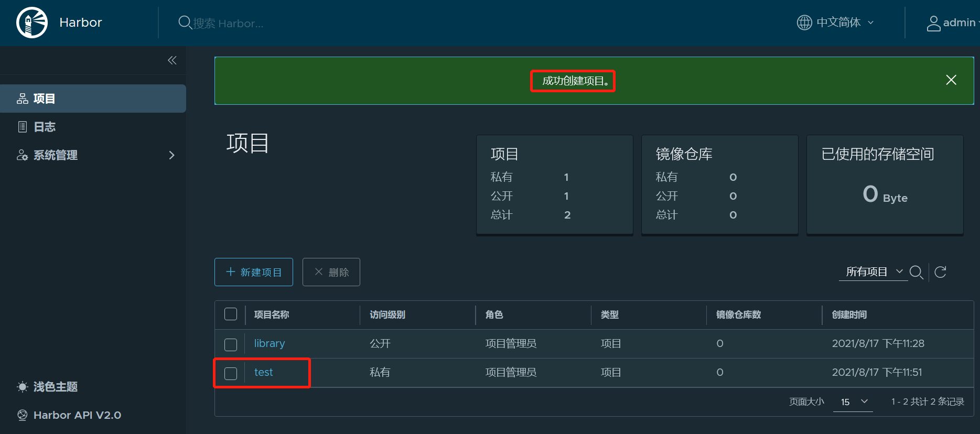Click the 新建项目 button
The width and height of the screenshot is (980, 434).
coord(254,272)
